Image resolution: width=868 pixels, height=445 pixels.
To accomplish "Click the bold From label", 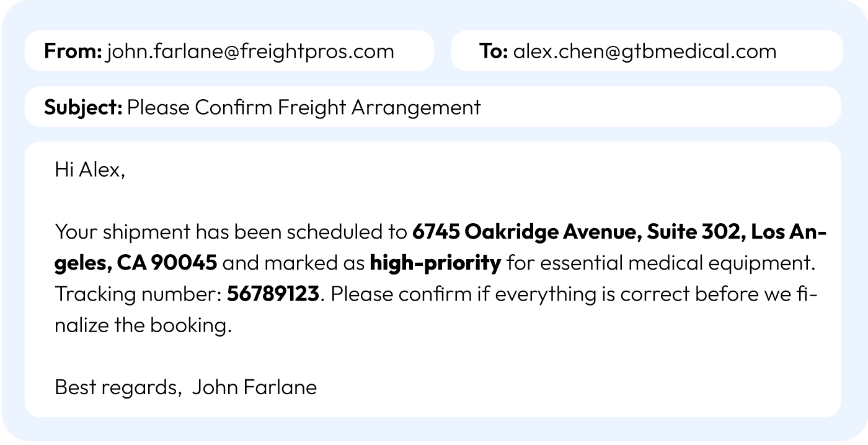I will [x=73, y=51].
